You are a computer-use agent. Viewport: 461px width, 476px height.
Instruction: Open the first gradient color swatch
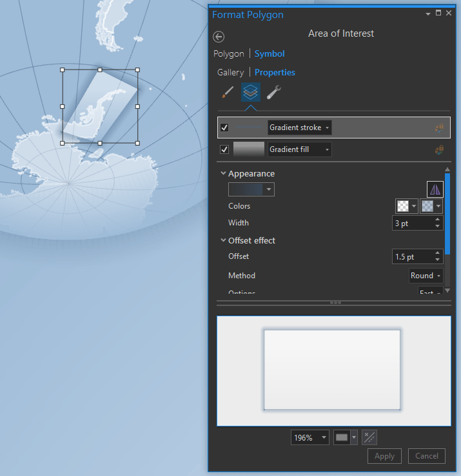pyautogui.click(x=407, y=206)
